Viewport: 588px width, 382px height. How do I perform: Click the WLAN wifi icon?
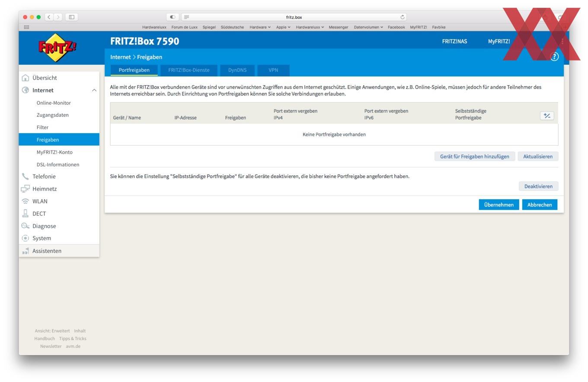(26, 201)
